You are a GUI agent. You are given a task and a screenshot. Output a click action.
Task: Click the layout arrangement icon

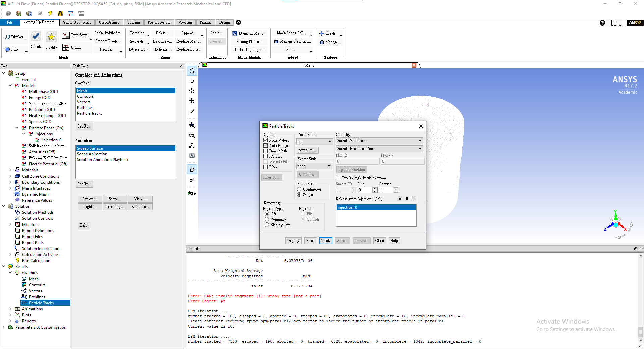pos(614,23)
